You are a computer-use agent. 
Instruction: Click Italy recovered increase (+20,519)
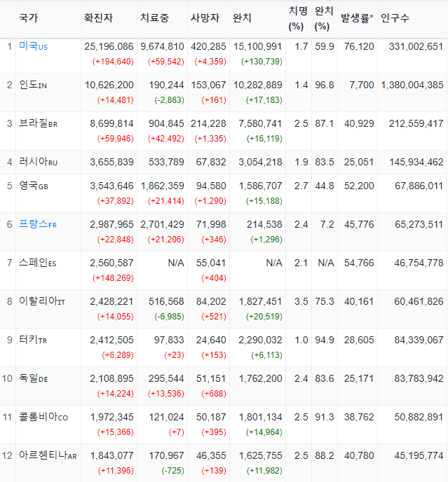tap(264, 317)
